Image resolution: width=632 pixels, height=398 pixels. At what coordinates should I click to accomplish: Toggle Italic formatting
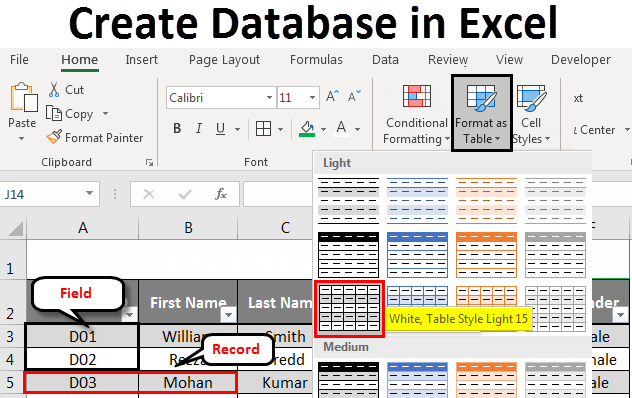tap(199, 129)
